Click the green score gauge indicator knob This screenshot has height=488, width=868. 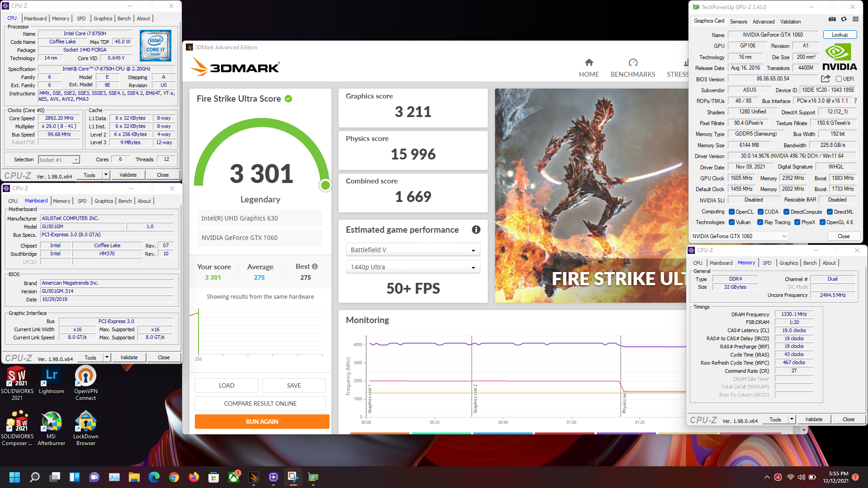coord(325,185)
